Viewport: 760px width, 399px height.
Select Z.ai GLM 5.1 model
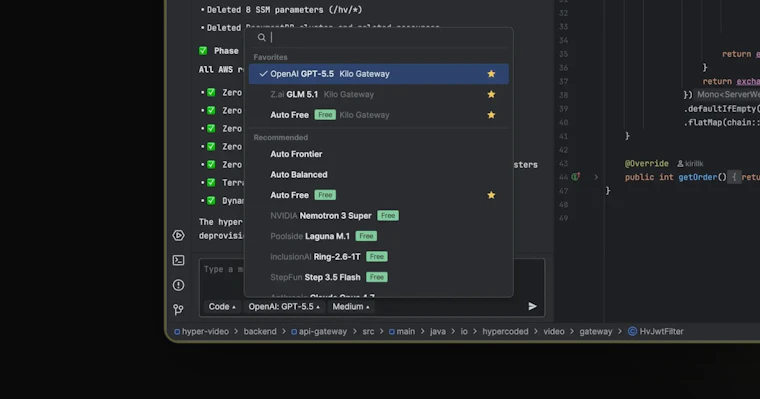point(379,95)
